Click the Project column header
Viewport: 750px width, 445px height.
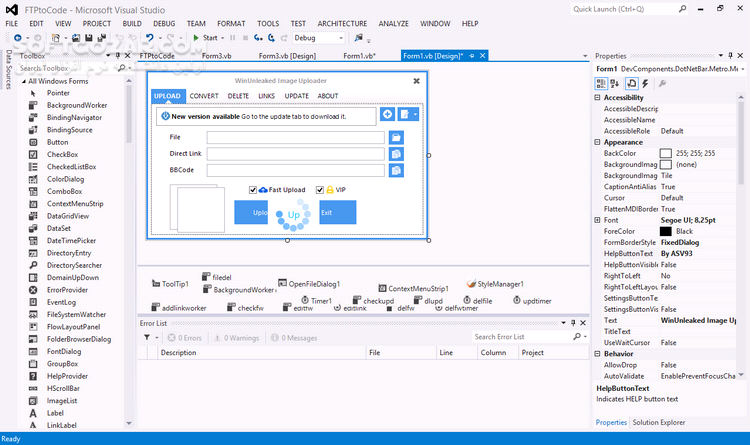click(x=553, y=353)
